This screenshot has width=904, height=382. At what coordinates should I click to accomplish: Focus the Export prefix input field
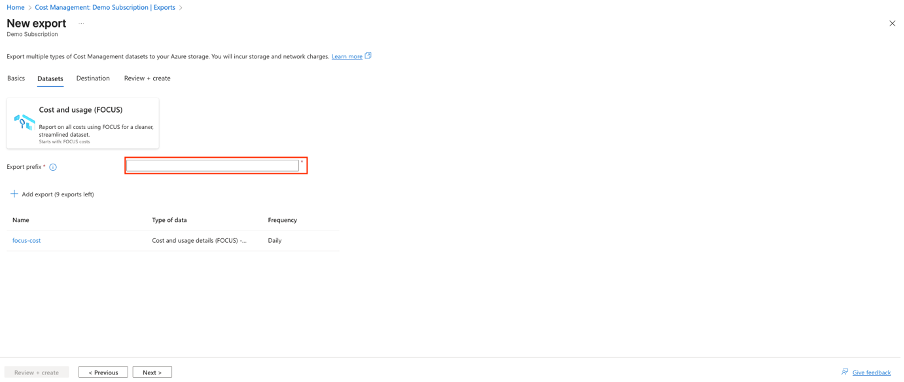pyautogui.click(x=213, y=166)
